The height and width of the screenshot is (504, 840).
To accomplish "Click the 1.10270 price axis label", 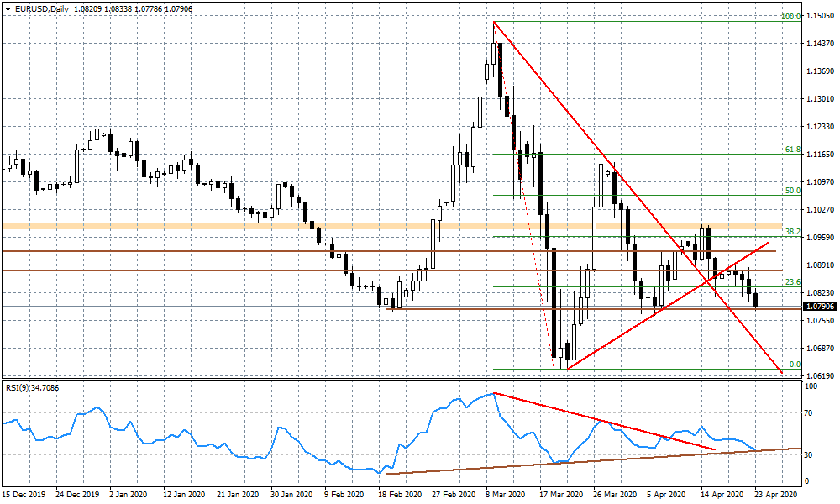I will tap(820, 209).
